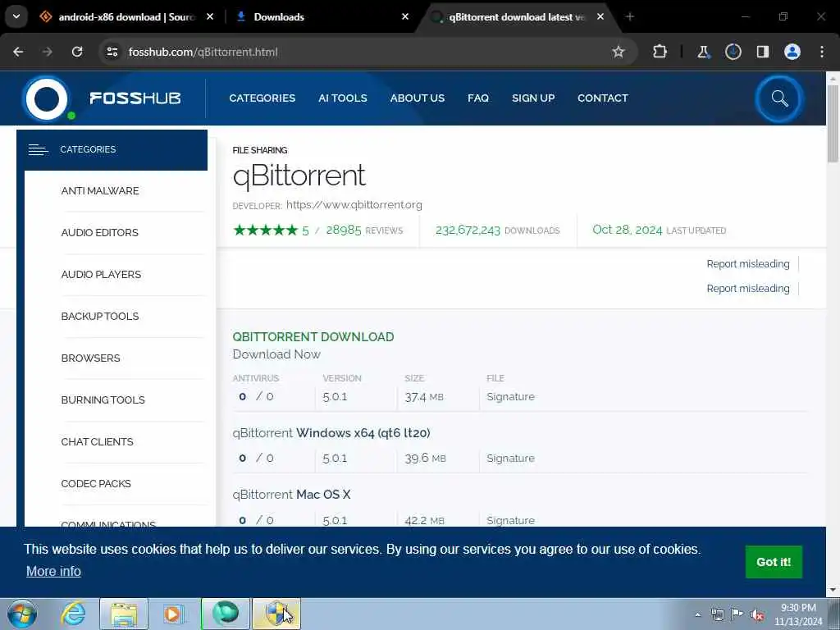Image resolution: width=840 pixels, height=630 pixels.
Task: Launch Internet Explorer from taskbar
Action: (73, 614)
